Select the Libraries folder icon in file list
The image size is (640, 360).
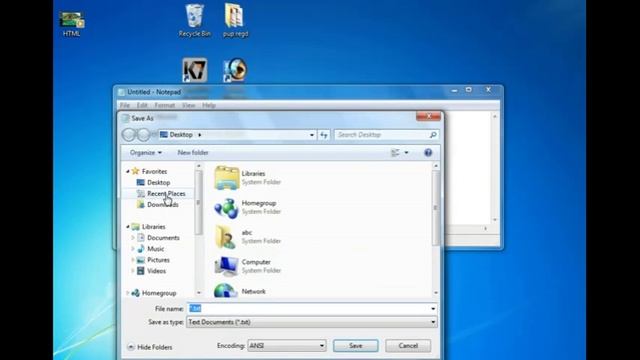click(x=227, y=178)
